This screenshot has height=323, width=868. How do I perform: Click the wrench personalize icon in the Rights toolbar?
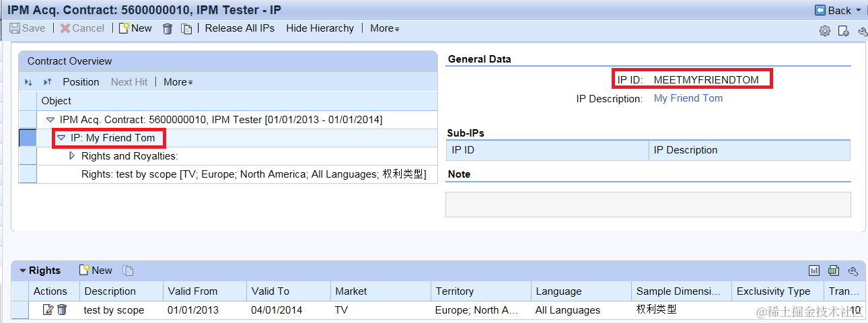(853, 271)
